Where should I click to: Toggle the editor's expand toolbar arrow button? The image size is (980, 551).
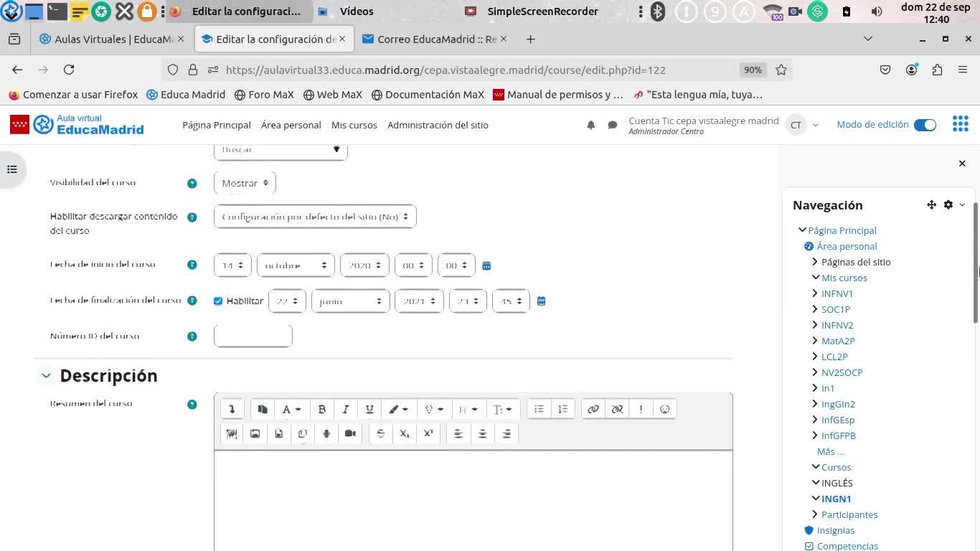232,409
